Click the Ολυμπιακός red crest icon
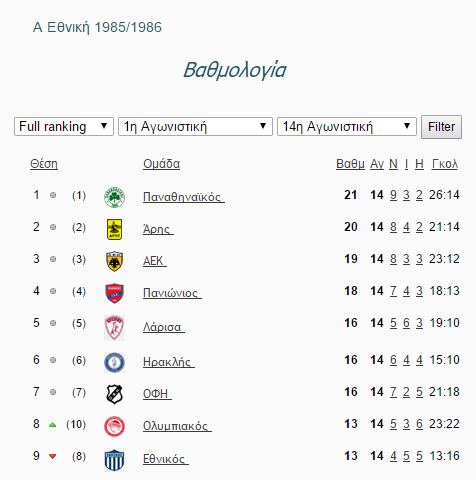476x480 pixels. pos(114,426)
